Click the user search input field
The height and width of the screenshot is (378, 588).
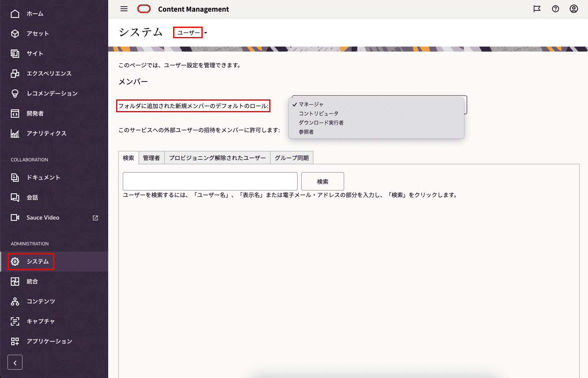(x=210, y=181)
